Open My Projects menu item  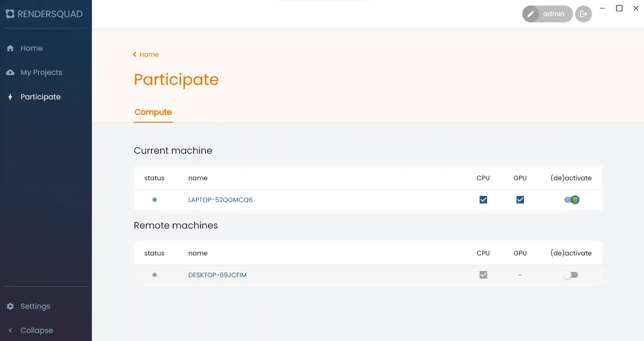41,72
